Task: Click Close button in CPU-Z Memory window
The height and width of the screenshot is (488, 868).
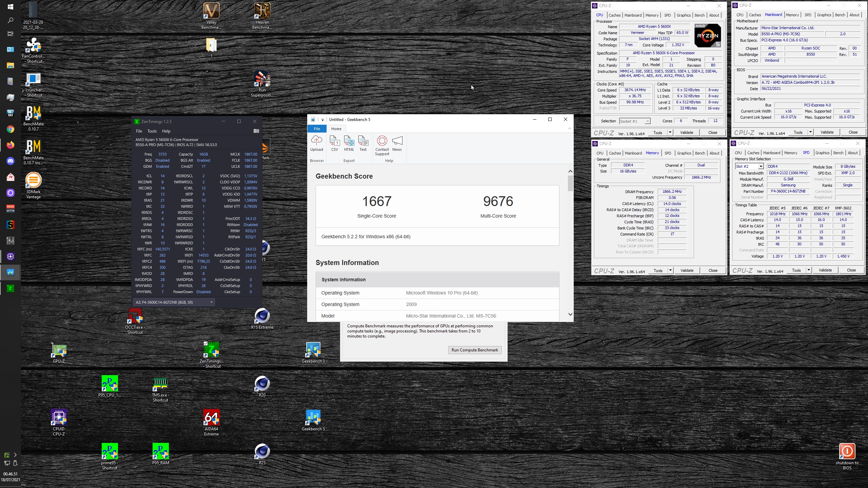Action: [x=713, y=270]
